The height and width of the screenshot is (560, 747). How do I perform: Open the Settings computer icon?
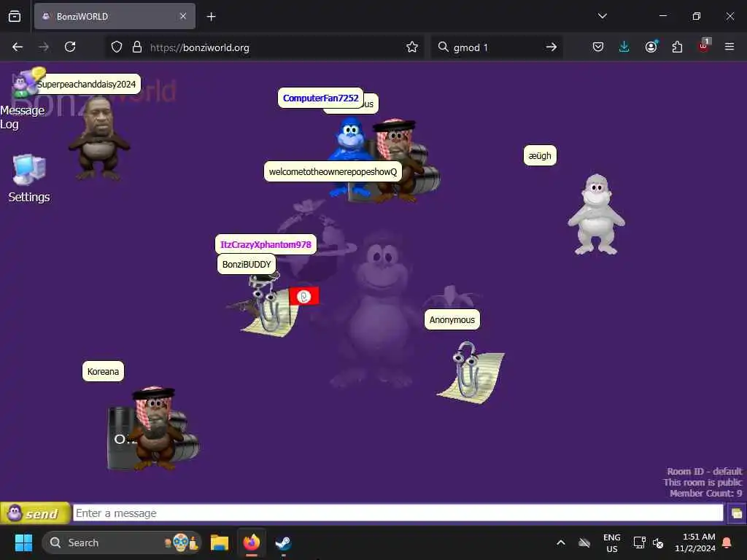pyautogui.click(x=28, y=179)
